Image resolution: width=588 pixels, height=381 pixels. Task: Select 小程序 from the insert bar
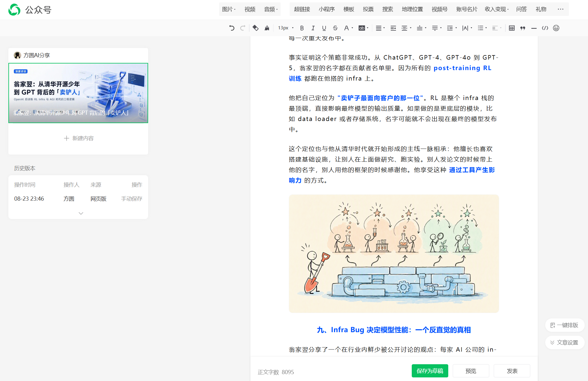point(326,9)
